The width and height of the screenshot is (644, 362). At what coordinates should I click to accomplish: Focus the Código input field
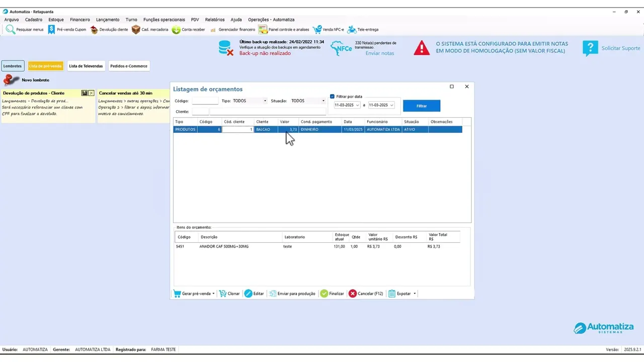205,101
